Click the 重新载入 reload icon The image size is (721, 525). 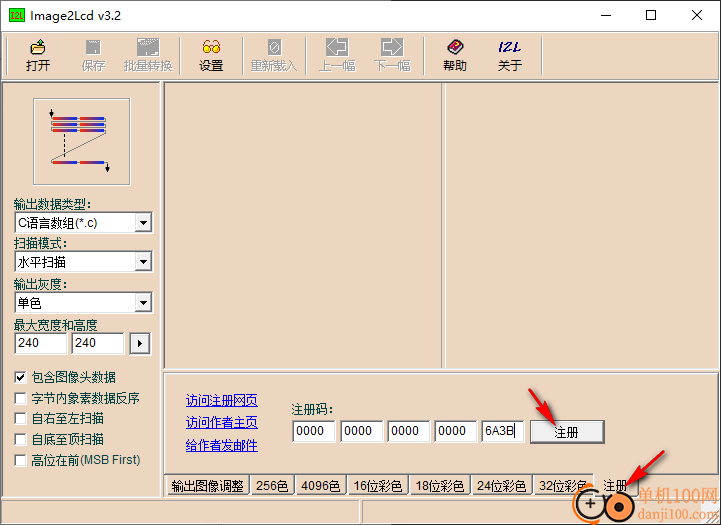click(x=274, y=55)
